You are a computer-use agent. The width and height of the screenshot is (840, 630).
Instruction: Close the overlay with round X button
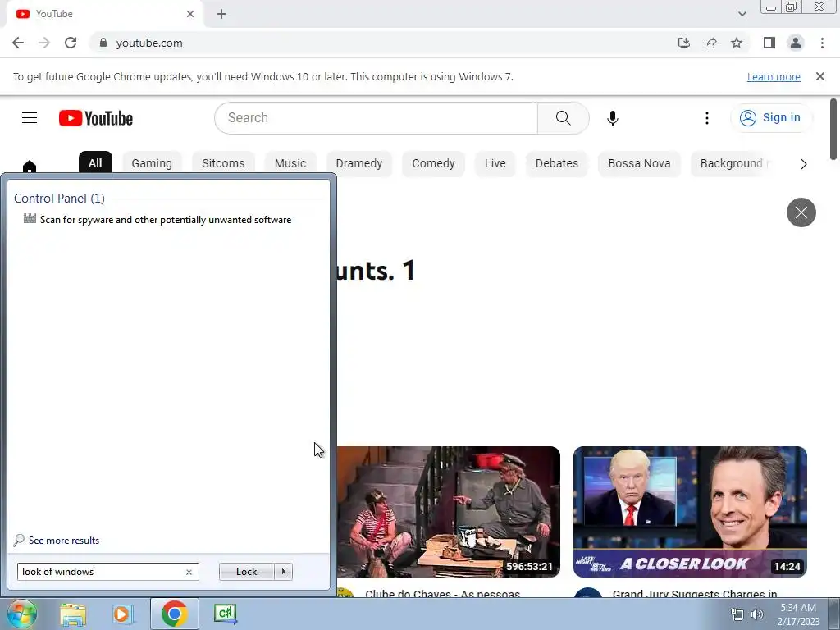coord(801,212)
